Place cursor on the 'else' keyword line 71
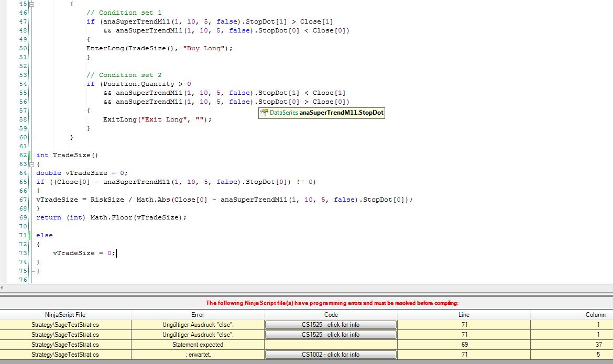This screenshot has height=364, width=613. (44, 235)
